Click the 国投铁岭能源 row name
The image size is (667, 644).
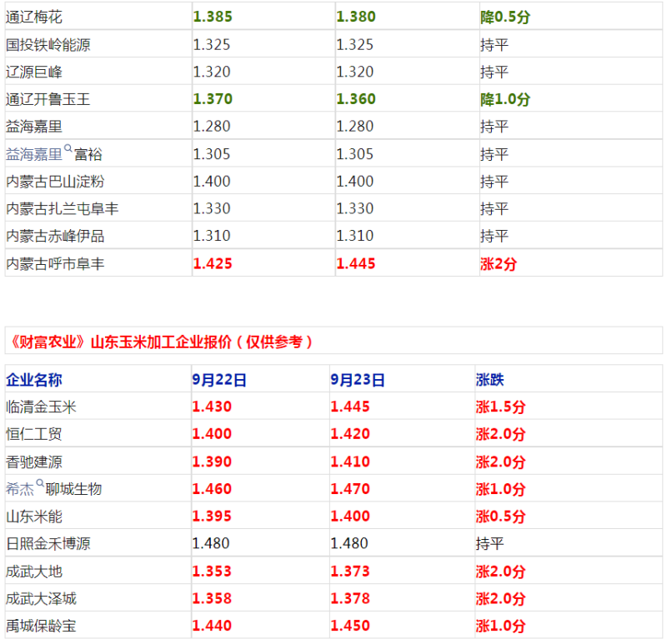pos(48,45)
